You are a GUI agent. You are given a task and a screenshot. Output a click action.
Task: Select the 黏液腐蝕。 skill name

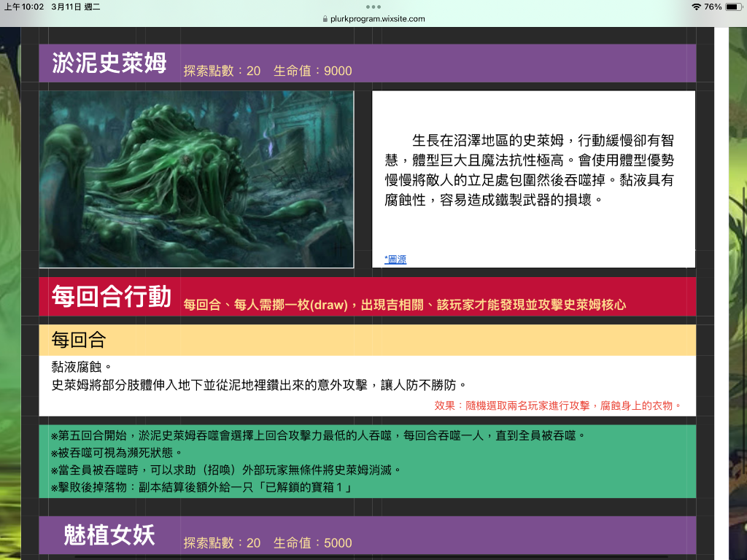click(x=82, y=367)
